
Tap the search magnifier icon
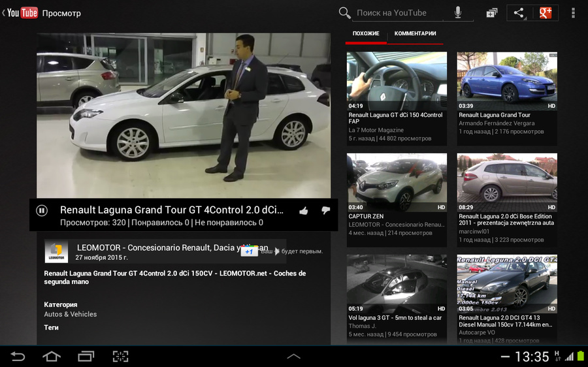tap(344, 13)
